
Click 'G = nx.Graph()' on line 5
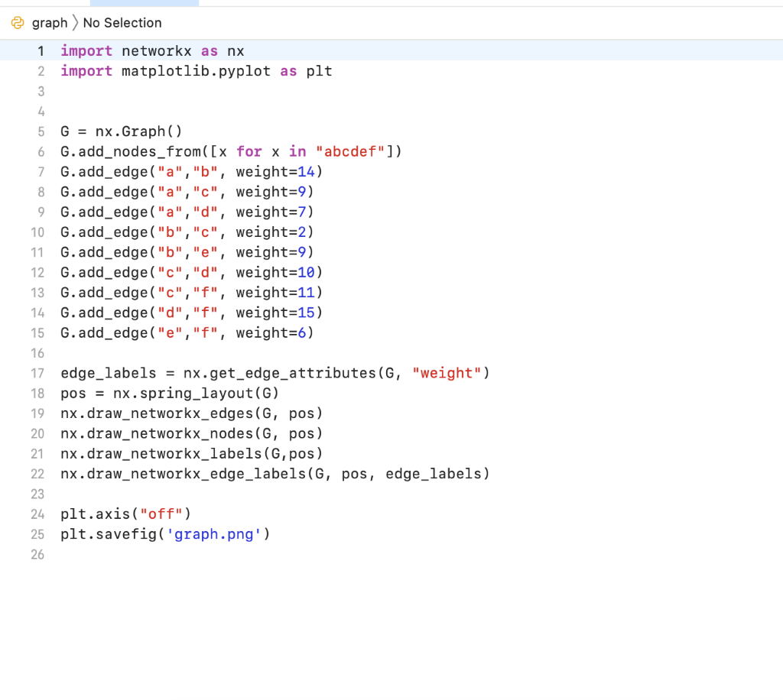[x=122, y=131]
